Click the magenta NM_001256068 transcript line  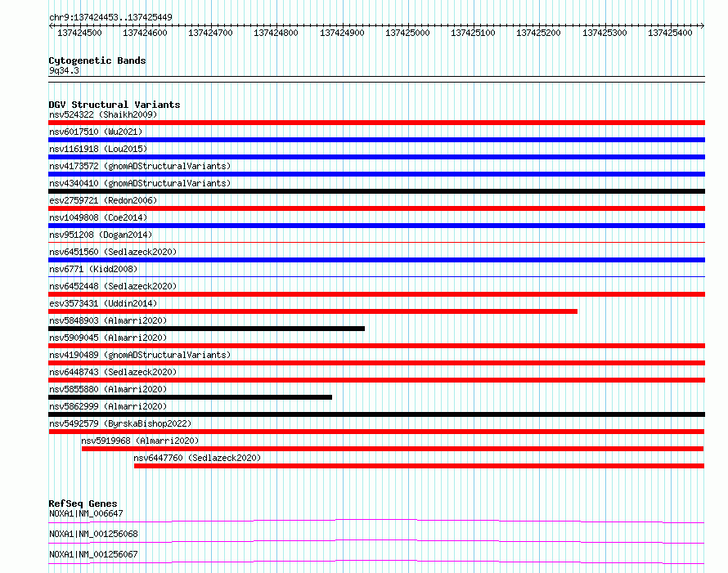[376, 541]
